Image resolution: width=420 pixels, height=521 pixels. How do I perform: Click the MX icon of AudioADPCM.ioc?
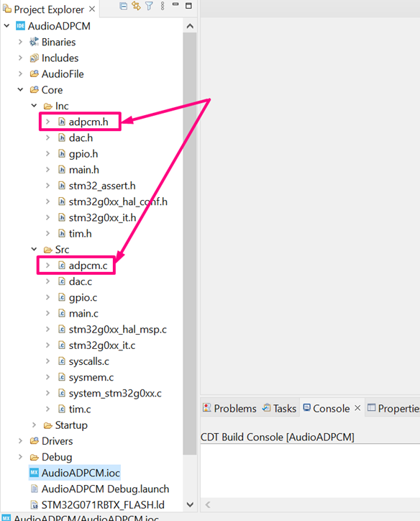[x=34, y=473]
